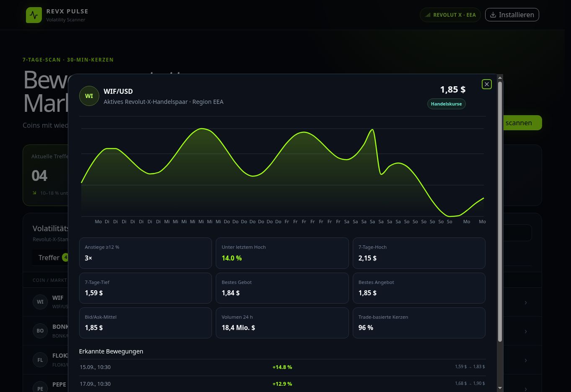This screenshot has height=392, width=571.
Task: Click the WI avatar in coin list
Action: [x=40, y=302]
